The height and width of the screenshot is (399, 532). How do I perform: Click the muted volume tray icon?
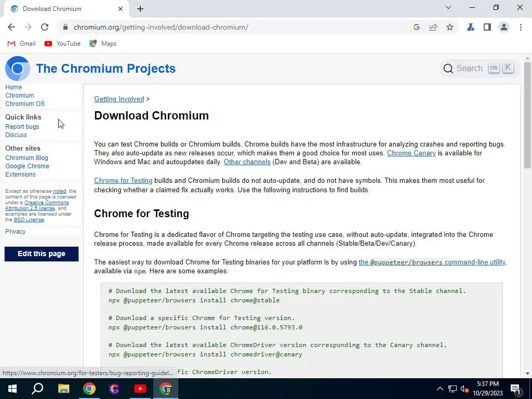[464, 389]
